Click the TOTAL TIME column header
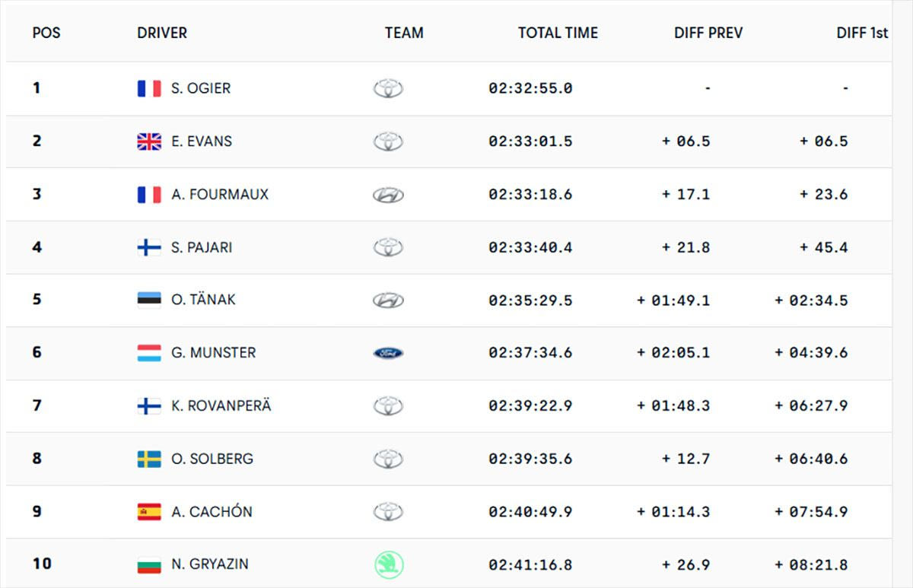This screenshot has height=588, width=913. (x=558, y=33)
